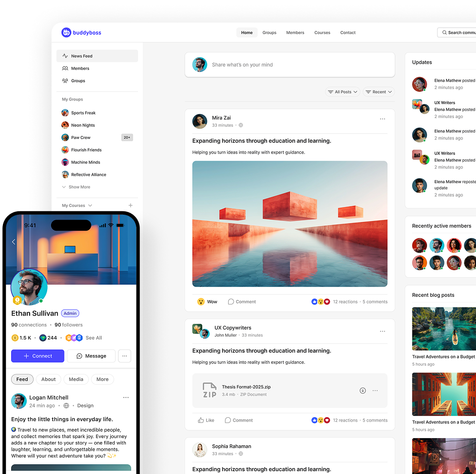
Task: Click the plus icon beside My Courses
Action: pyautogui.click(x=131, y=205)
